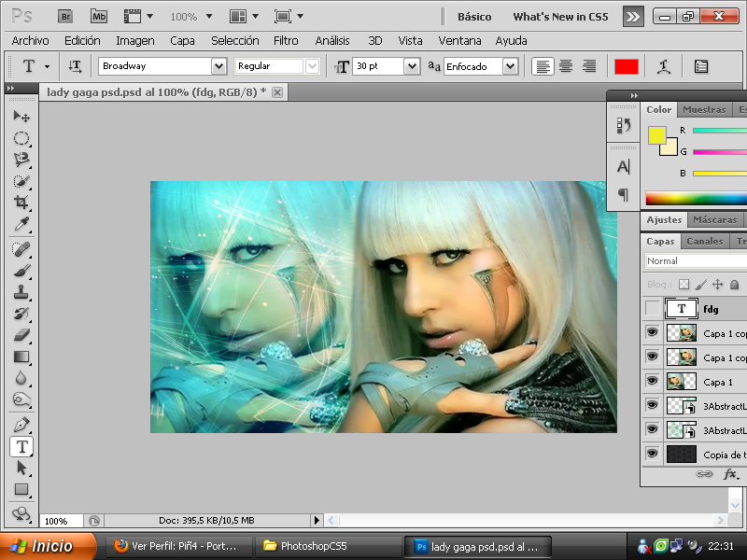Select the Básico workspace
Screen dimensions: 747x560
(474, 17)
